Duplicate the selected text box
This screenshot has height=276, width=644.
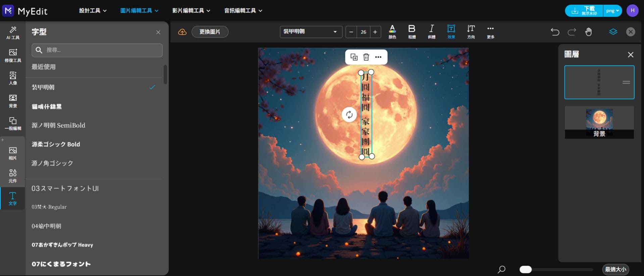(354, 57)
